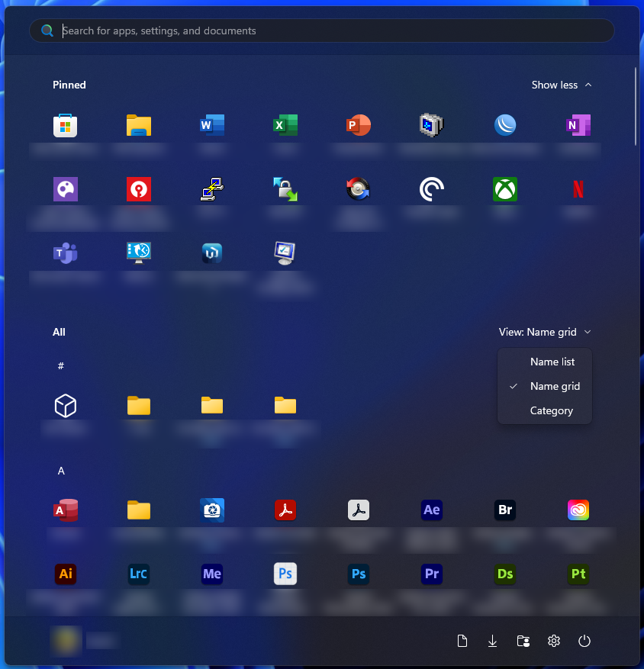Click the search apps, settings, documents field

pyautogui.click(x=322, y=31)
